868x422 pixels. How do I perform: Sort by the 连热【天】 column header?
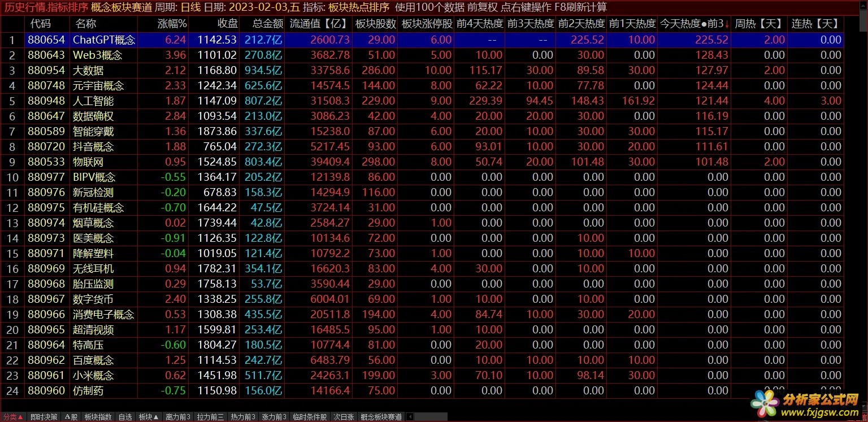[815, 24]
